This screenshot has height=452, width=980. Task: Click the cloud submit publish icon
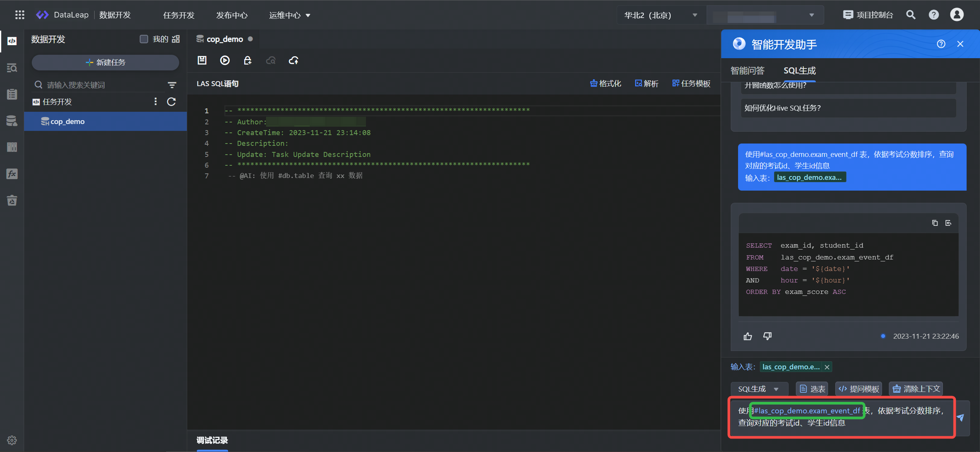(294, 60)
